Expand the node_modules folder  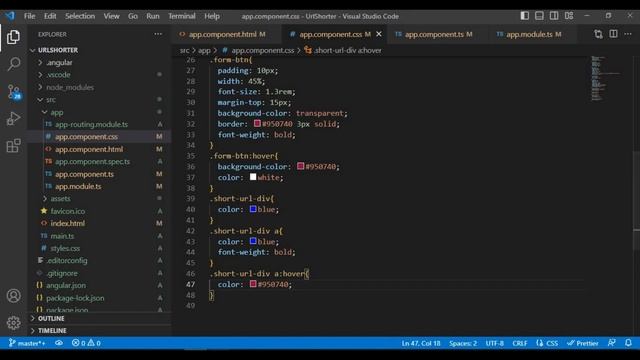[x=99, y=87]
